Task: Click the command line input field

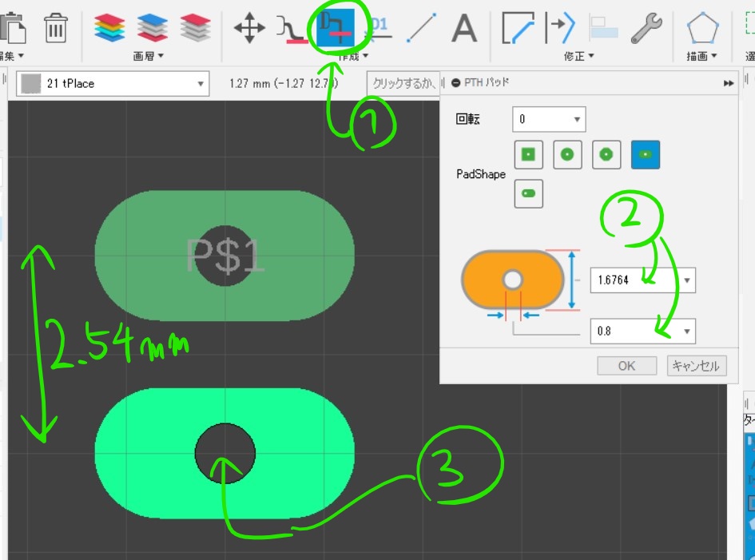Action: 403,84
